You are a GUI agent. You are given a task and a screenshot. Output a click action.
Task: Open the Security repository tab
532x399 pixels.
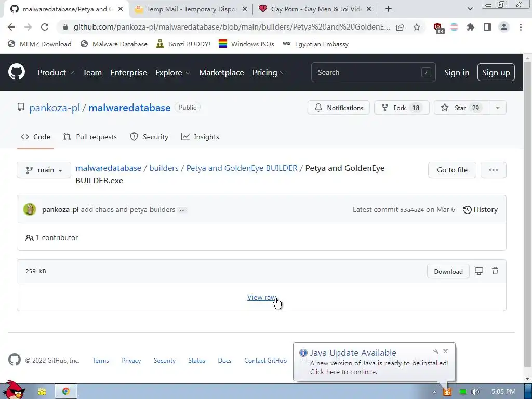pyautogui.click(x=149, y=137)
